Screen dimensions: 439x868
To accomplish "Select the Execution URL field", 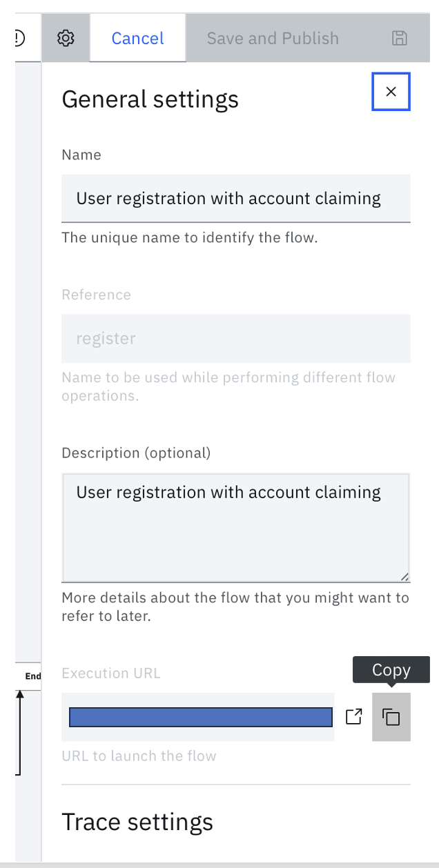I will pos(200,717).
